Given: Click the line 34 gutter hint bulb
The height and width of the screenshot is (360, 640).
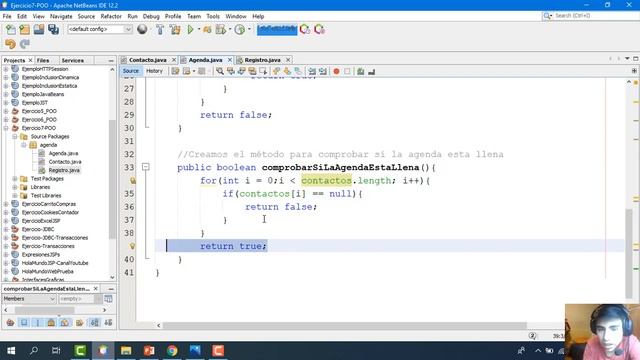Looking at the screenshot, I should (x=133, y=180).
